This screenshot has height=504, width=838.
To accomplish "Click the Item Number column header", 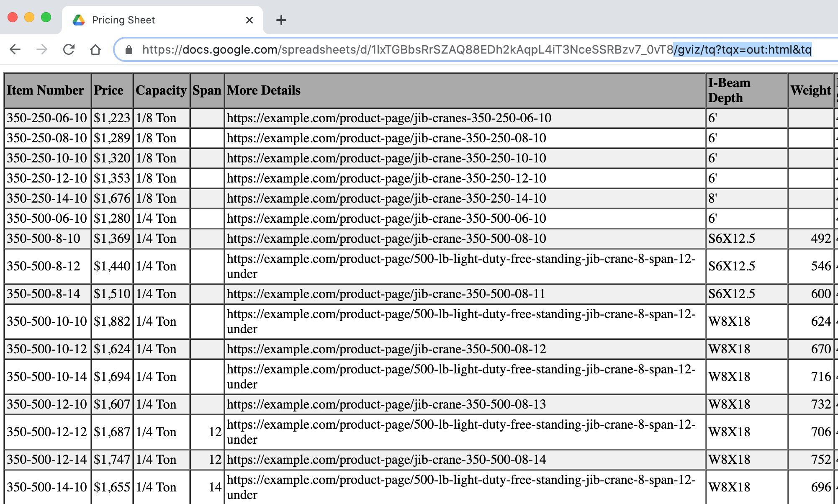I will (45, 90).
